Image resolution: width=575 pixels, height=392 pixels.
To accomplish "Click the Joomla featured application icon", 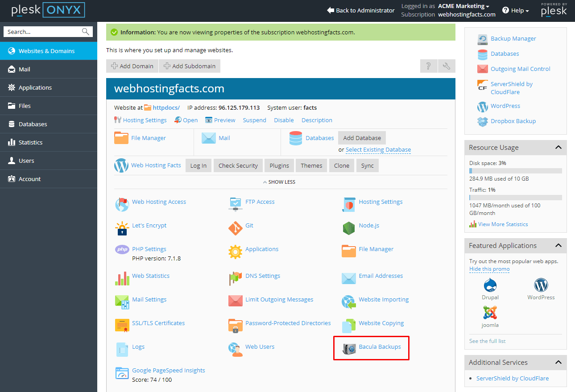I will [x=490, y=313].
